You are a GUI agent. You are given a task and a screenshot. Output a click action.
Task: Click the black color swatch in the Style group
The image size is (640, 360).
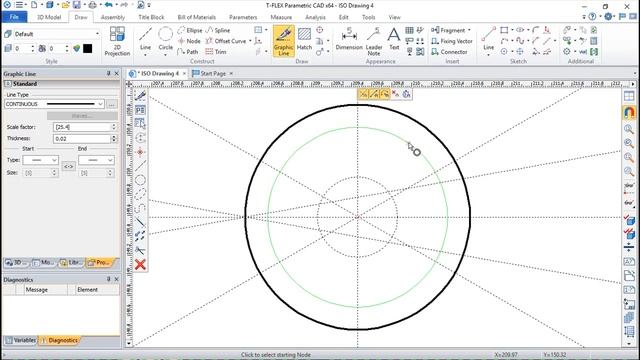(87, 49)
